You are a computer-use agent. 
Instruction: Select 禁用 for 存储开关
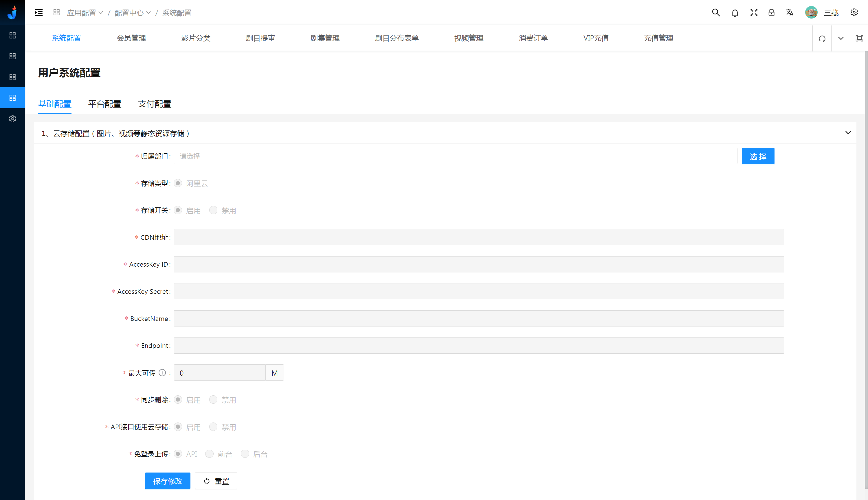tap(213, 210)
